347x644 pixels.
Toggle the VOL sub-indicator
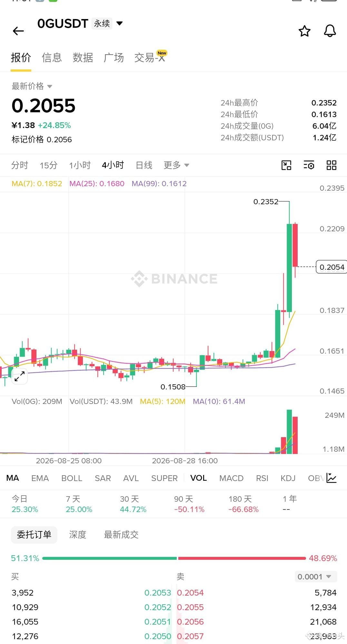199,478
